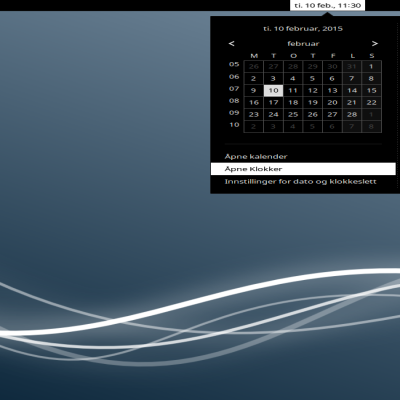Go to previous month with left arrow
Image resolution: width=400 pixels, height=400 pixels.
[x=232, y=44]
